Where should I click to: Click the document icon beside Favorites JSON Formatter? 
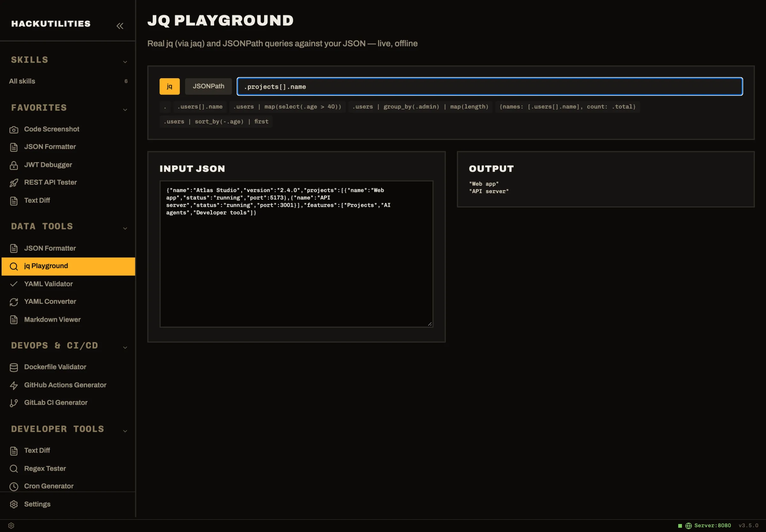[14, 147]
